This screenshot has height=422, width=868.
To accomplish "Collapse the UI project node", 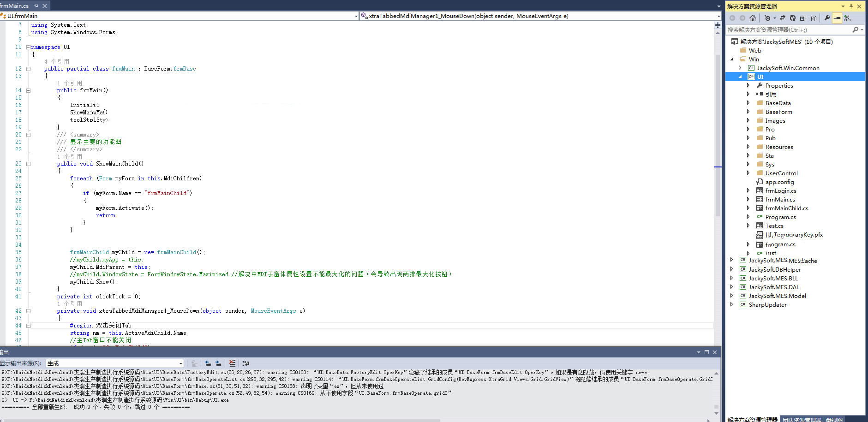I will (x=740, y=77).
